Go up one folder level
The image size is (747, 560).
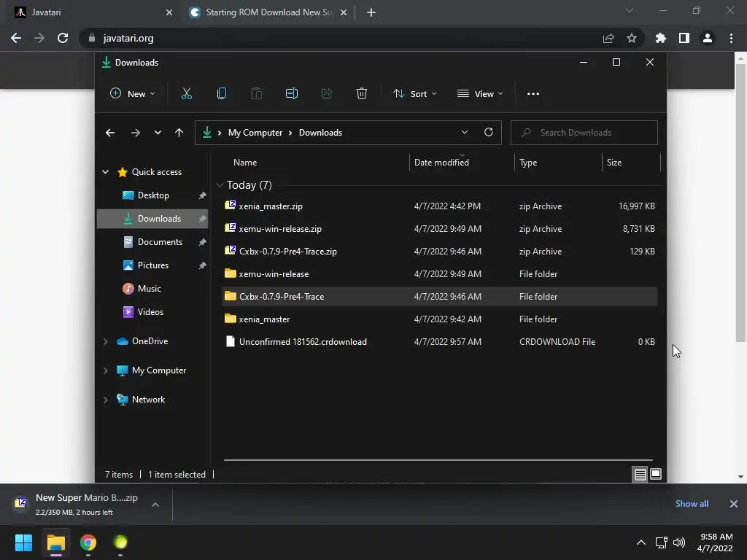[179, 133]
